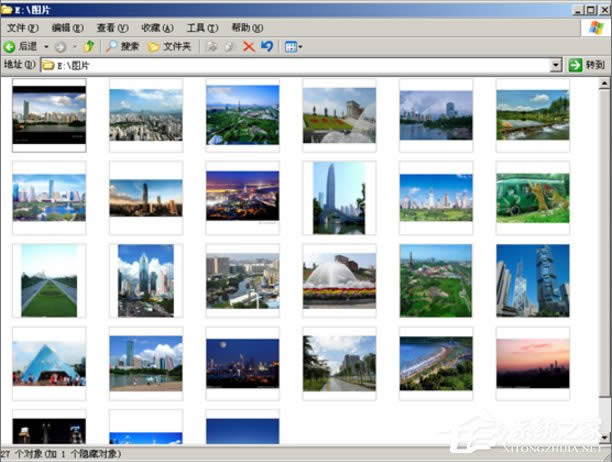
Task: Click the red Delete icon
Action: [x=248, y=46]
